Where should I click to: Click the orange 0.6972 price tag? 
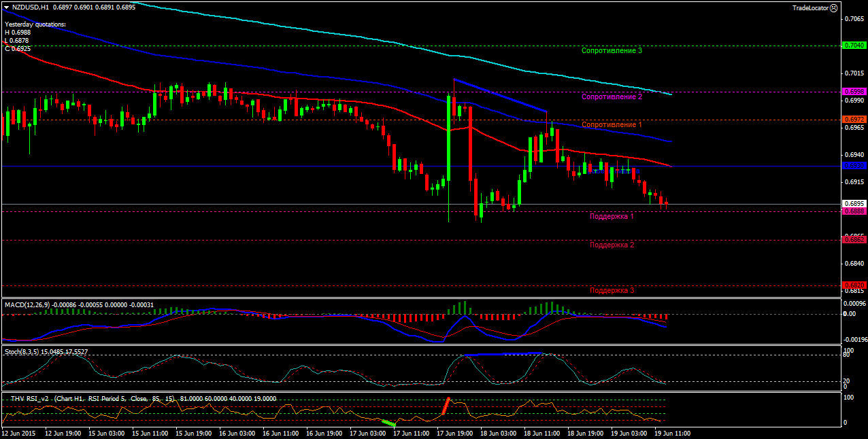click(854, 119)
